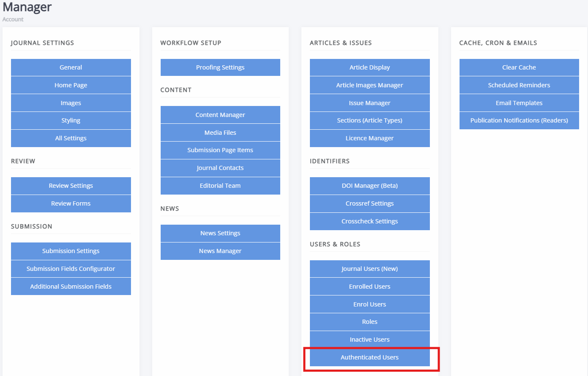View Inactive Users
Screen dimensions: 588x376
point(370,340)
